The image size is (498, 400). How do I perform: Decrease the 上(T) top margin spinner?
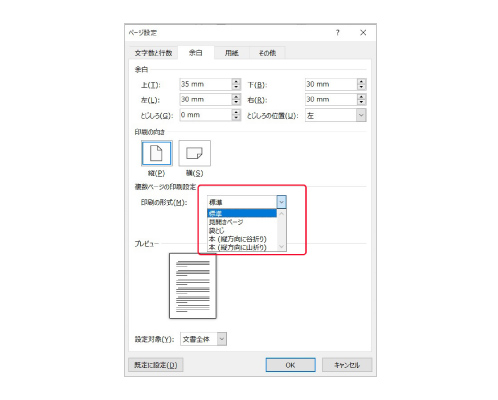coord(236,87)
